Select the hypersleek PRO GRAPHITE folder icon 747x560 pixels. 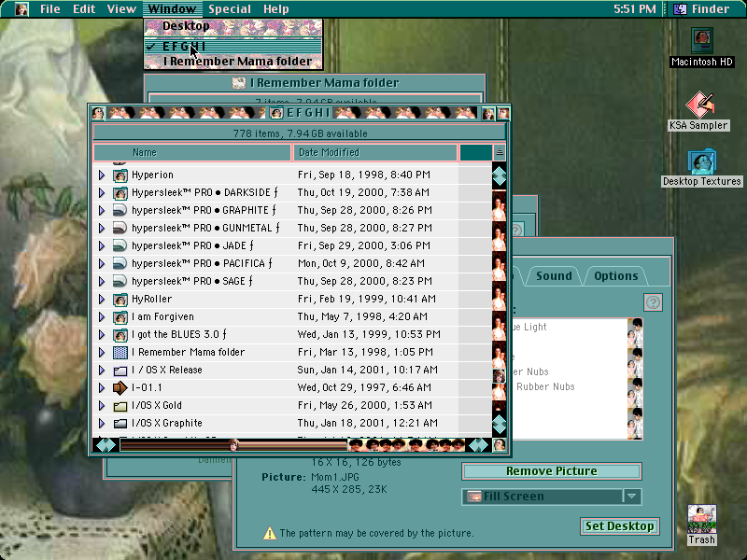point(120,211)
